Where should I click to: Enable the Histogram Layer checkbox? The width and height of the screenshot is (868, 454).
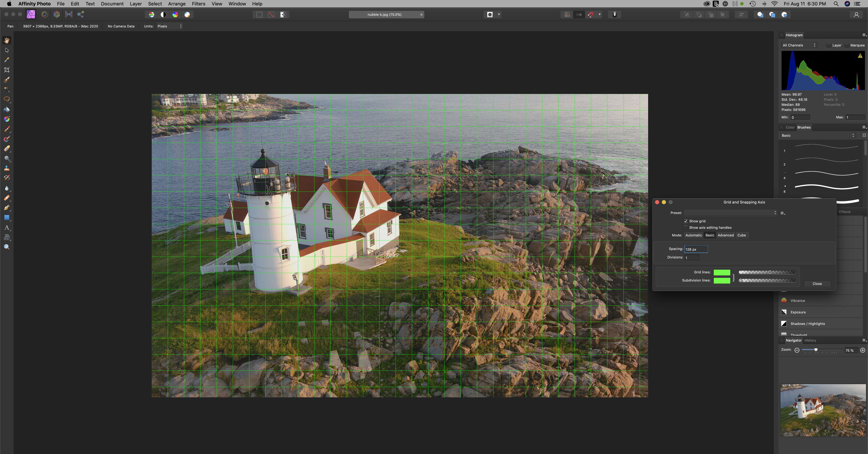[828, 45]
